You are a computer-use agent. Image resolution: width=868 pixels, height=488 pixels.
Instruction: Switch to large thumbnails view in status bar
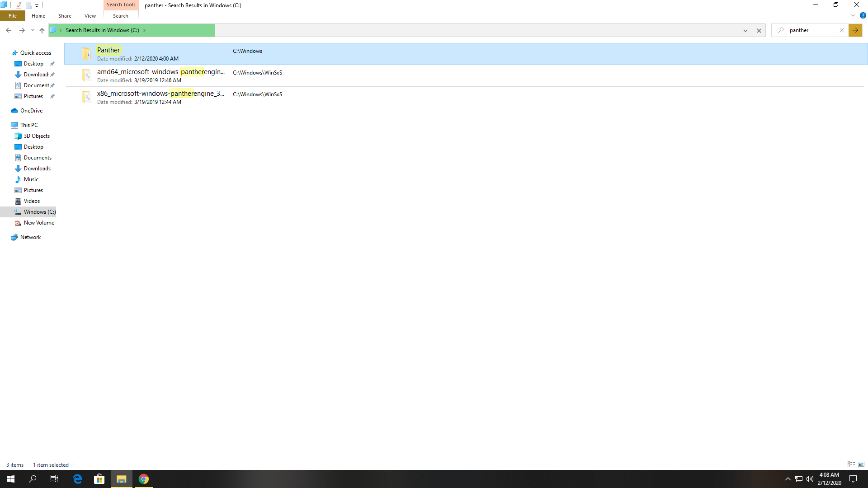861,464
